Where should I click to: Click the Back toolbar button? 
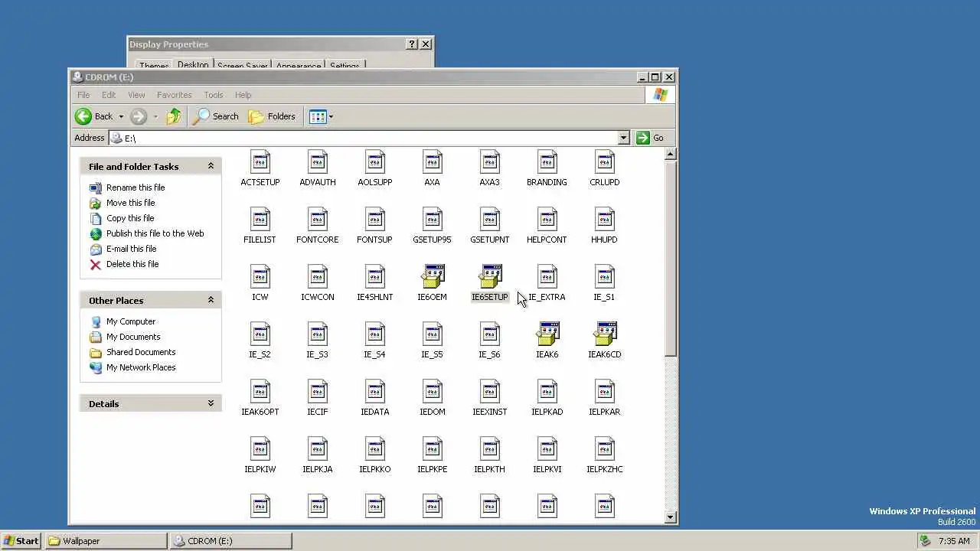94,116
